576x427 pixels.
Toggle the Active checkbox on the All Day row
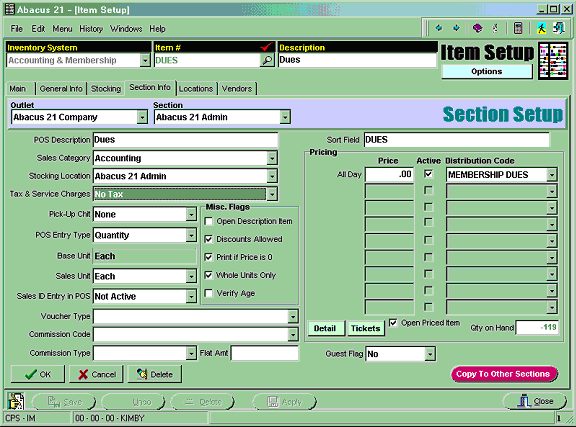(428, 174)
